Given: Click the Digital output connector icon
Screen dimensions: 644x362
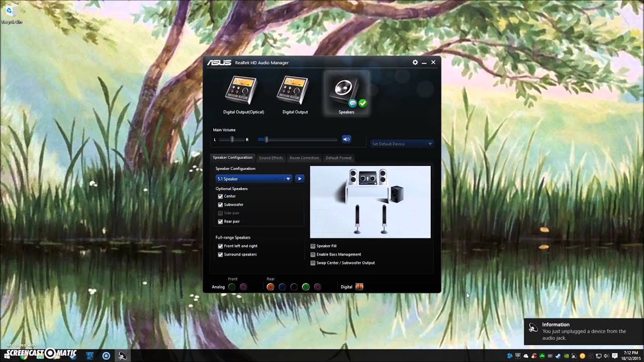Looking at the screenshot, I should pyautogui.click(x=359, y=287).
